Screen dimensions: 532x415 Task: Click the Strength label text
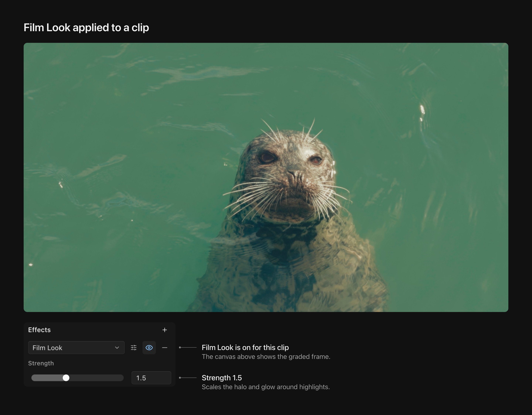pyautogui.click(x=41, y=363)
